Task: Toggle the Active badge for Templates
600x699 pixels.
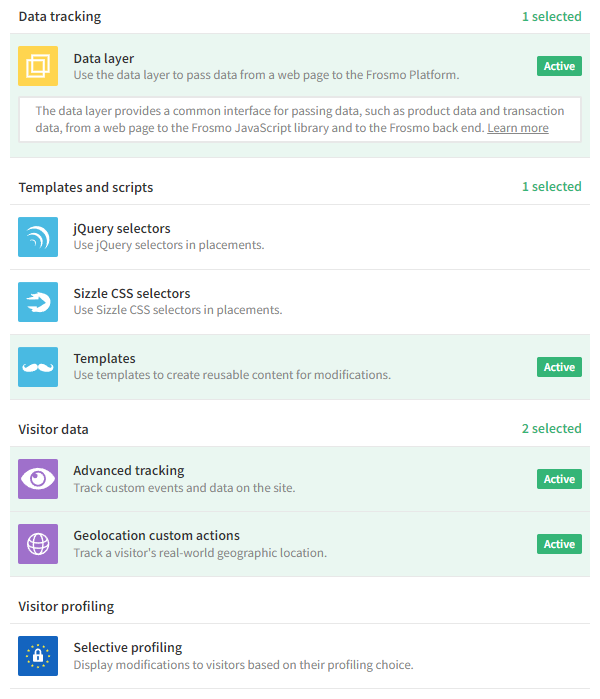Action: [x=559, y=367]
